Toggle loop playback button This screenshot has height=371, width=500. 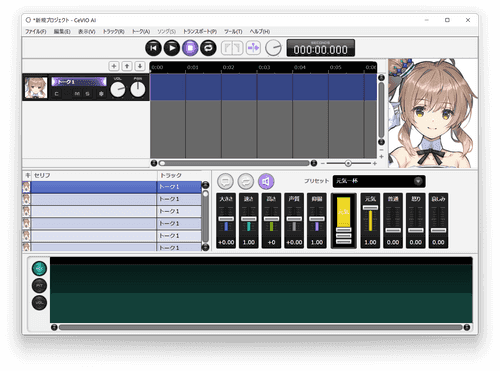[x=208, y=48]
